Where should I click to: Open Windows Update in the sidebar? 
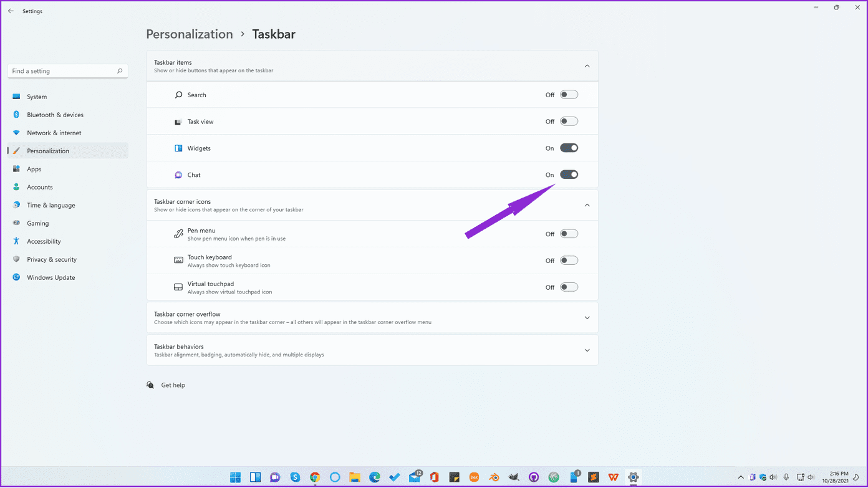[67, 277]
